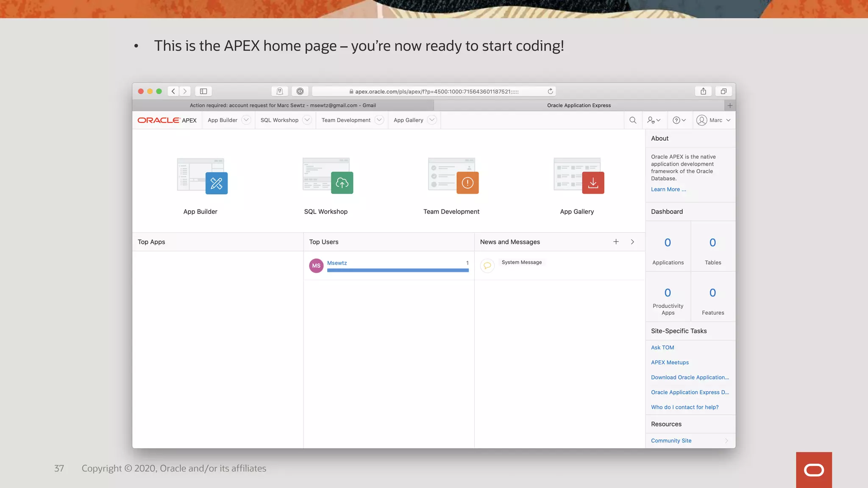
Task: Open the Features count tile
Action: point(713,297)
